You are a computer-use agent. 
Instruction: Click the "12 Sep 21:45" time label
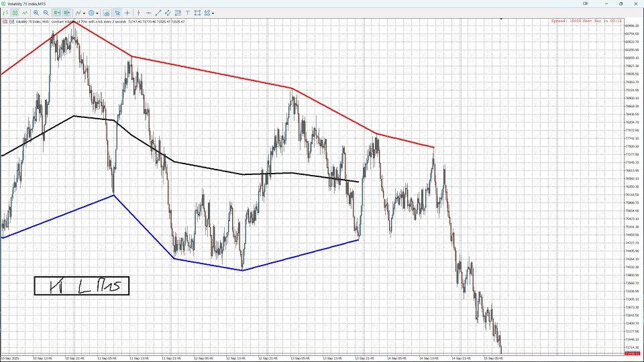tap(268, 358)
